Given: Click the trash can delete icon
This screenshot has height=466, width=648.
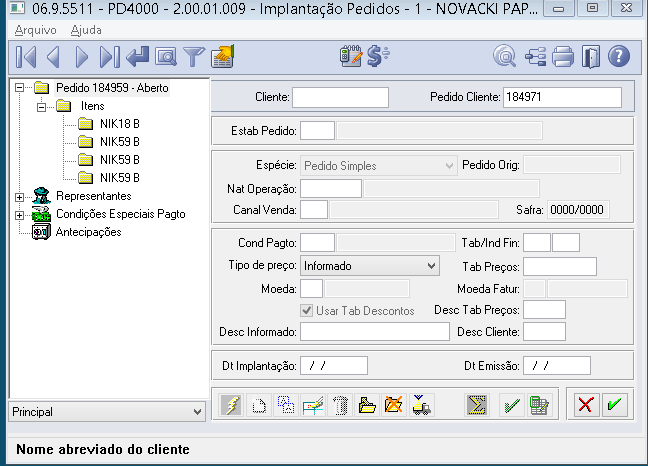Looking at the screenshot, I should 340,405.
